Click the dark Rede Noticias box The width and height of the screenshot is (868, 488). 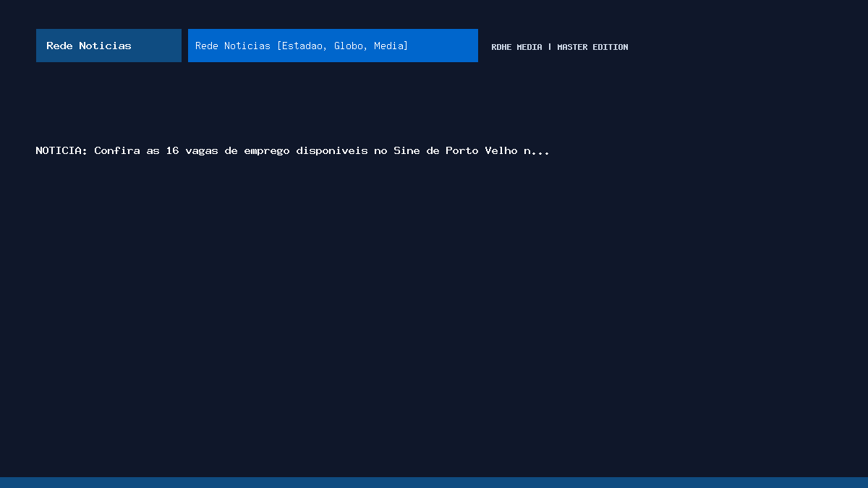coord(109,46)
